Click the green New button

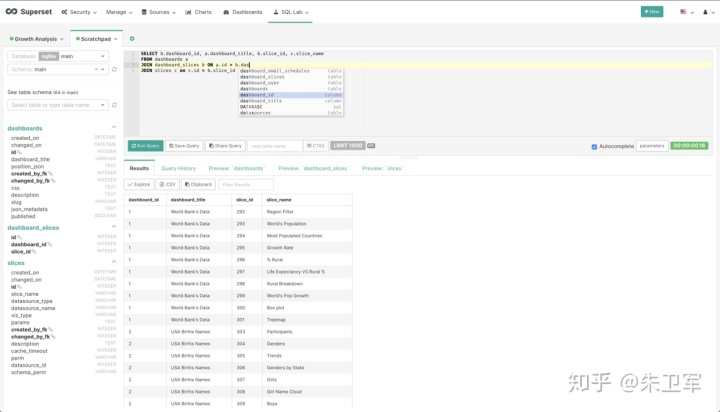click(x=652, y=11)
